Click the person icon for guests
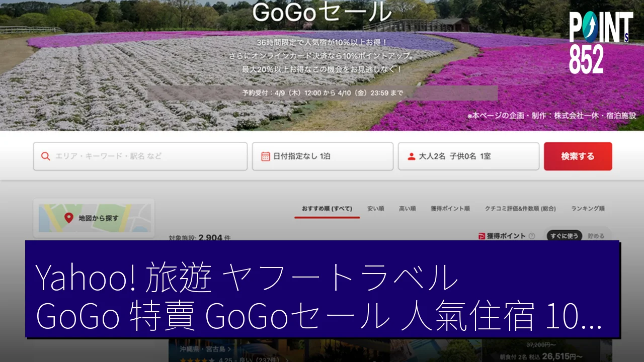The height and width of the screenshot is (362, 644). (x=412, y=156)
